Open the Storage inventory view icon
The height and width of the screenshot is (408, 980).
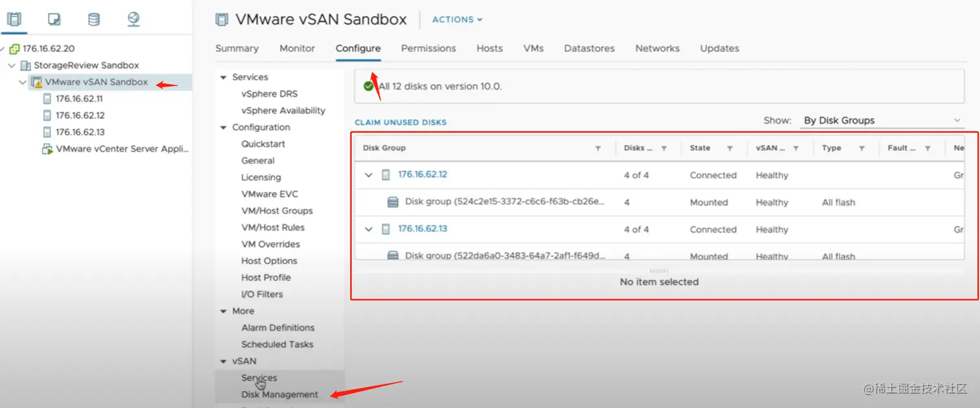coord(94,19)
